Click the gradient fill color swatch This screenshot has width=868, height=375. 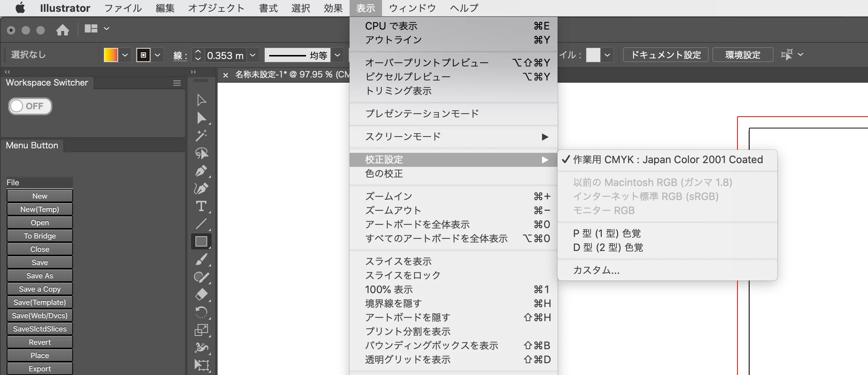coord(111,55)
